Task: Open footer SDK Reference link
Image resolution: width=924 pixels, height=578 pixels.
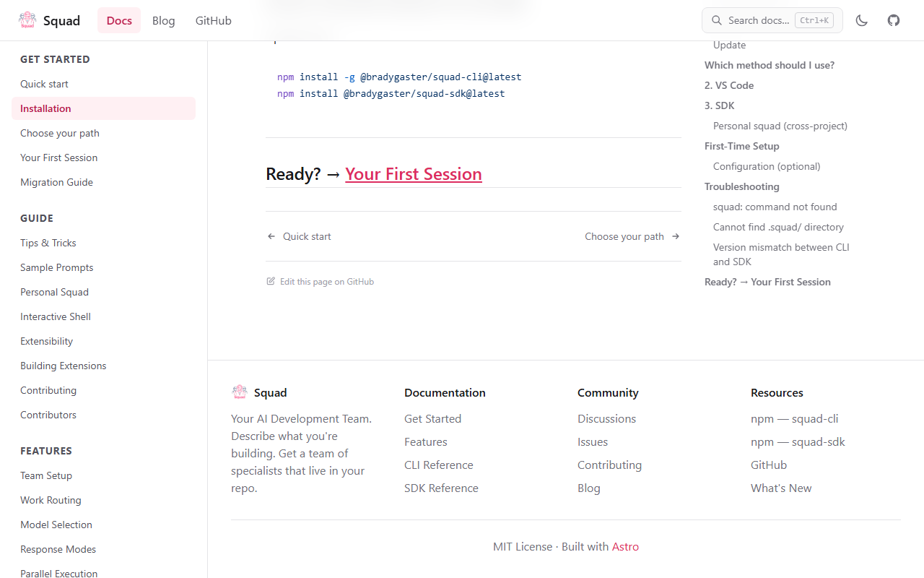Action: pyautogui.click(x=441, y=488)
